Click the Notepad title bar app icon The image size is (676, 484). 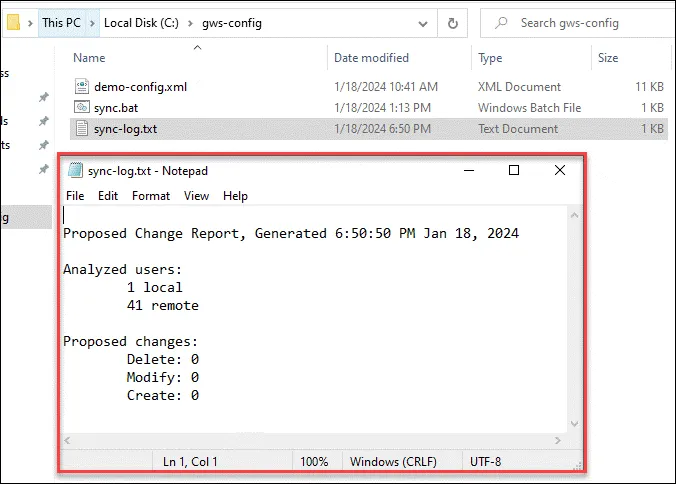pos(75,170)
